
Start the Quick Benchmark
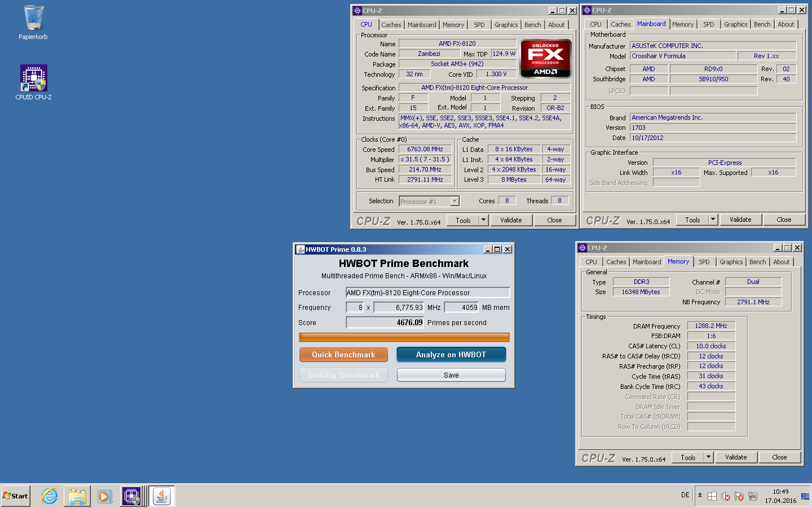(x=343, y=354)
